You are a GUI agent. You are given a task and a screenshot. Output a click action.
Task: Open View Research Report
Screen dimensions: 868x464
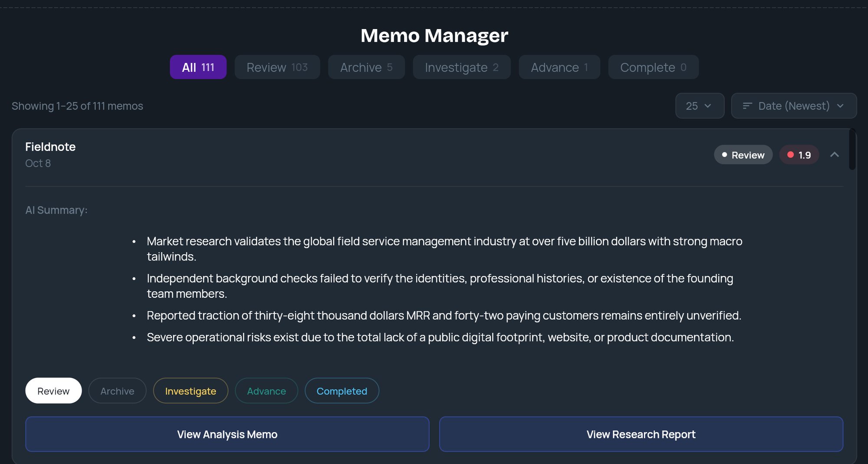641,434
